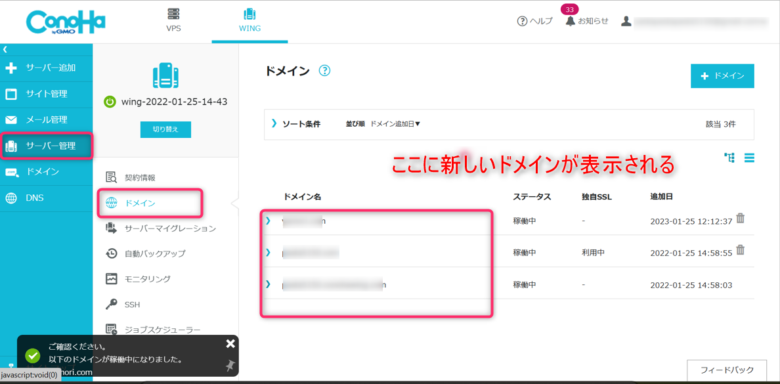Open the VPS tab

coord(173,21)
